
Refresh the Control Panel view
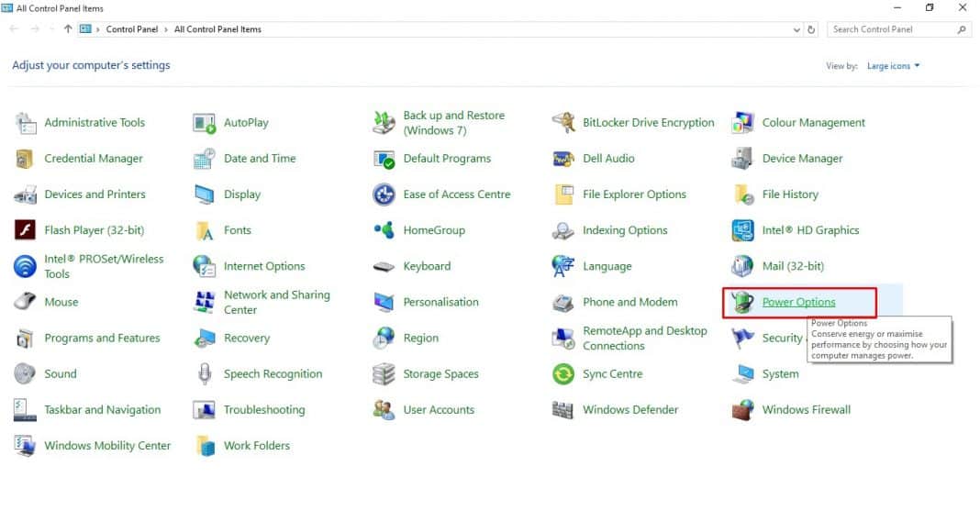[x=811, y=29]
